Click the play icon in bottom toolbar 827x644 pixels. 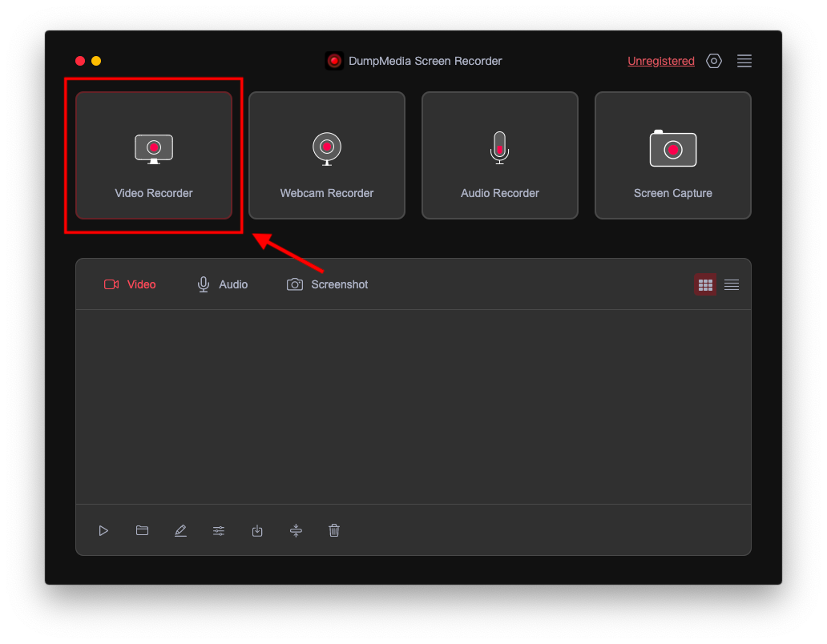click(x=103, y=530)
